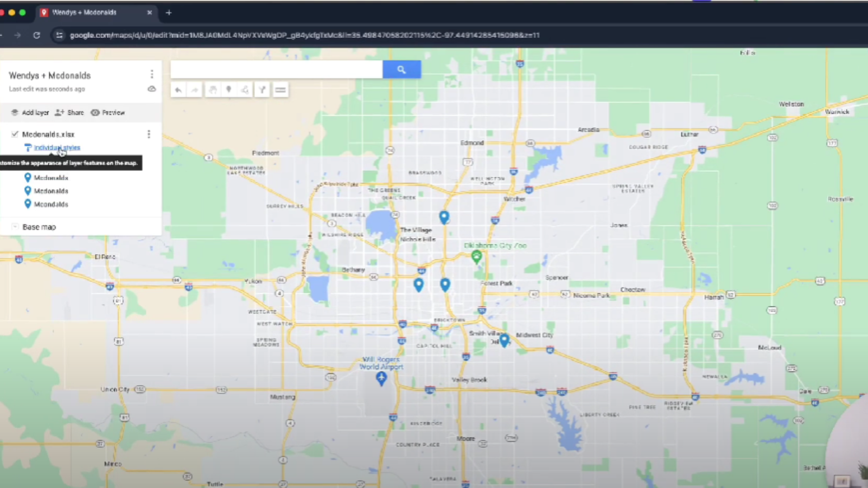Click the Edmond label on map
The height and width of the screenshot is (488, 868).
pos(472,143)
